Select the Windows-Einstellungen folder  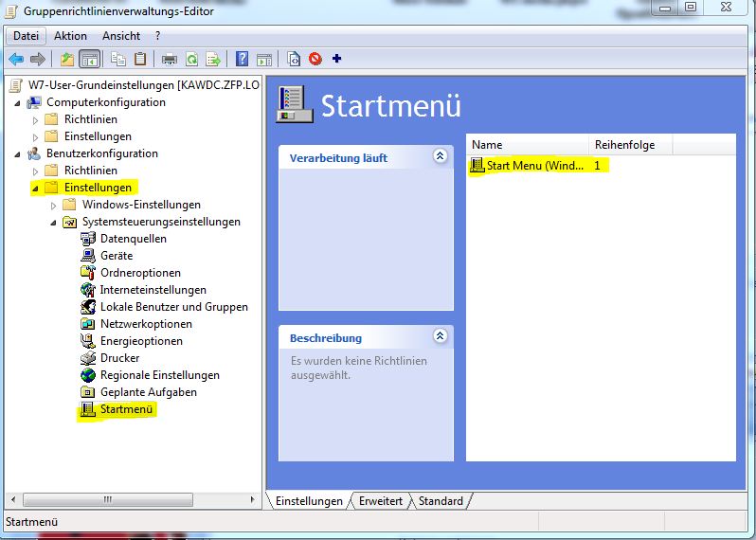[x=141, y=205]
